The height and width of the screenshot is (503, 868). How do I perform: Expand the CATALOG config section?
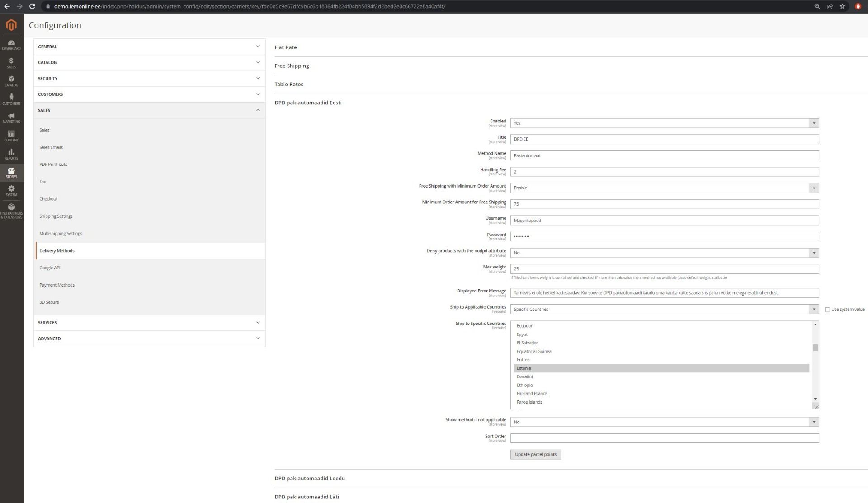tap(149, 62)
